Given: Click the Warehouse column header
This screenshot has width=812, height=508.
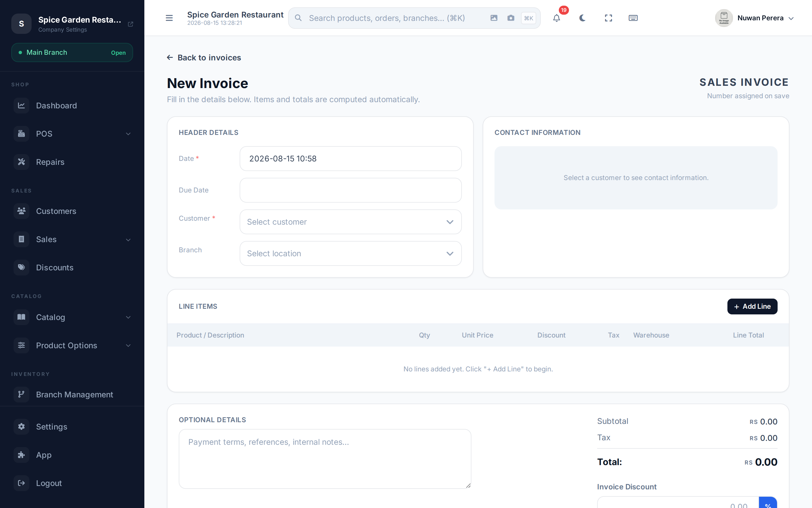Looking at the screenshot, I should click(651, 335).
